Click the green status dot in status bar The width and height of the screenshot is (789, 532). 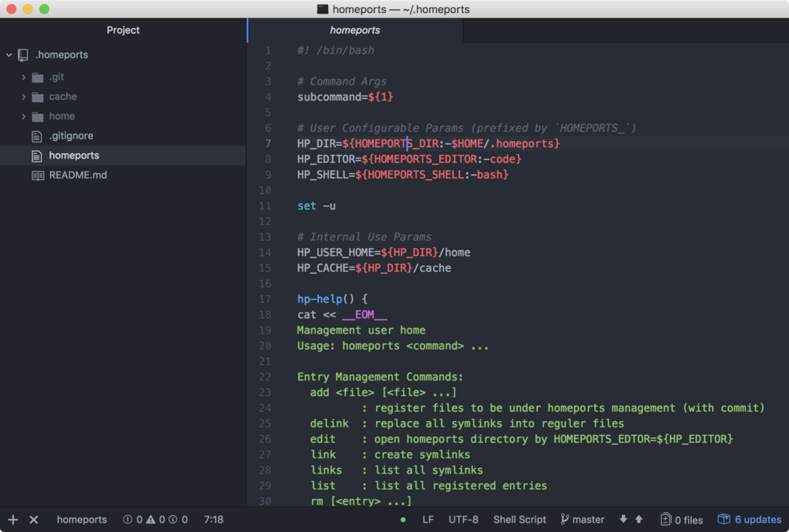click(403, 520)
